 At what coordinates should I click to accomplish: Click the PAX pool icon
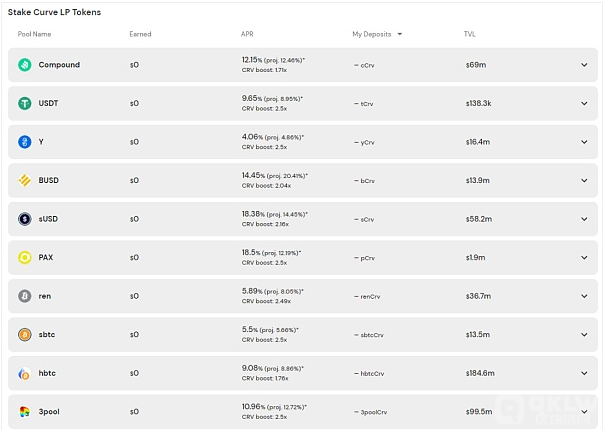[25, 257]
